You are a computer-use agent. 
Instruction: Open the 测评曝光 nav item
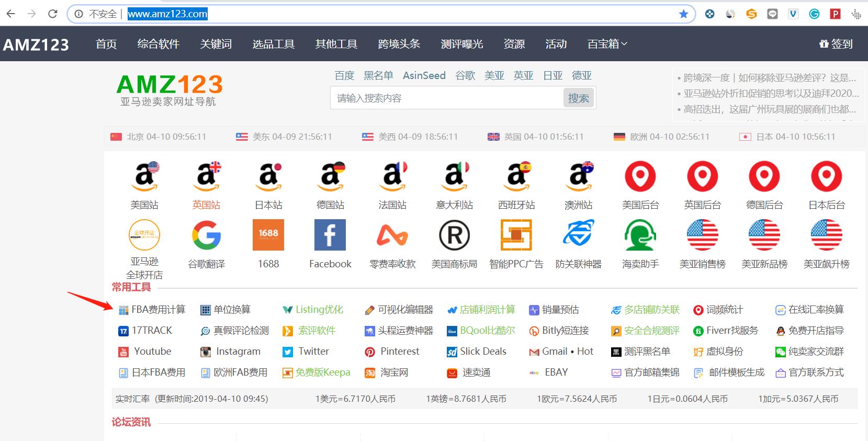coord(461,44)
